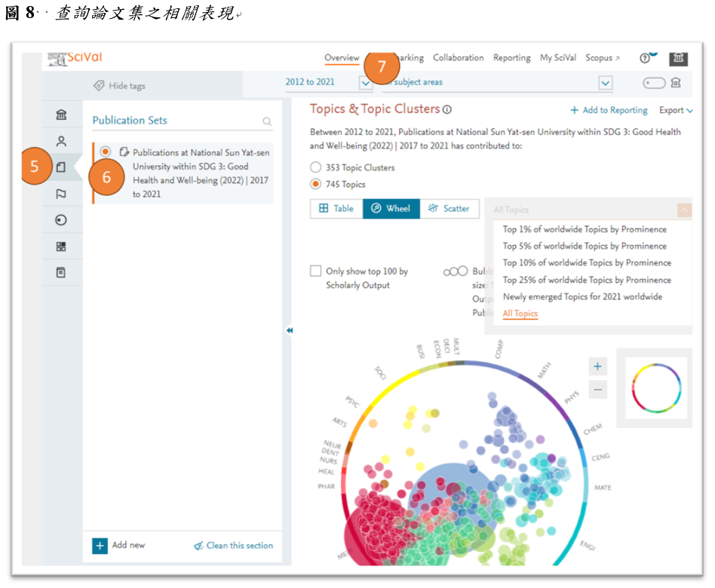Click the SciVal logo
Viewport: 715px width, 588px height.
(x=75, y=58)
